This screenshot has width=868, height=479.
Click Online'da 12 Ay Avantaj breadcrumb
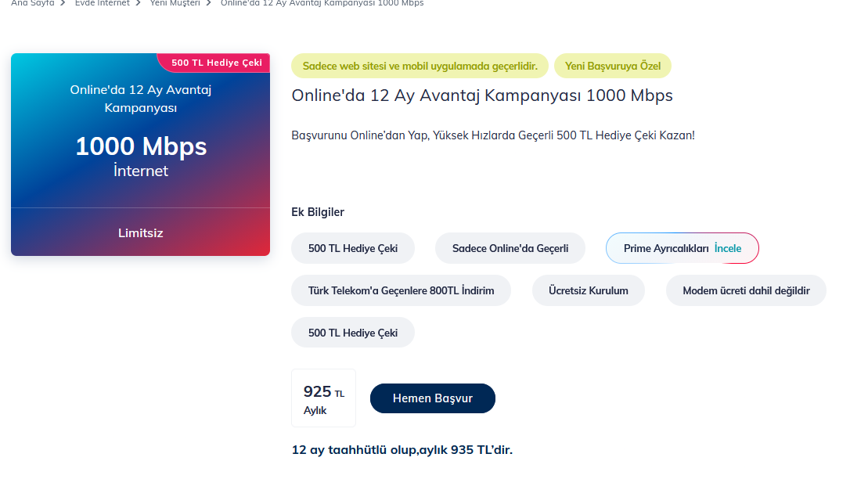pos(322,3)
